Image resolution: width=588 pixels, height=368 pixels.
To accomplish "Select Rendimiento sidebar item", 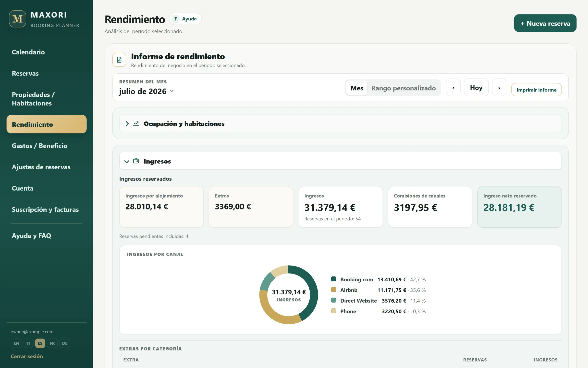I will pos(47,124).
